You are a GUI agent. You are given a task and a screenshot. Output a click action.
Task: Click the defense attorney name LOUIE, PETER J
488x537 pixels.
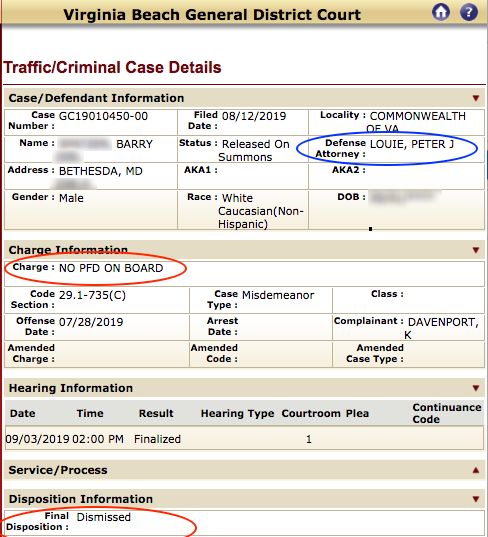(x=412, y=144)
